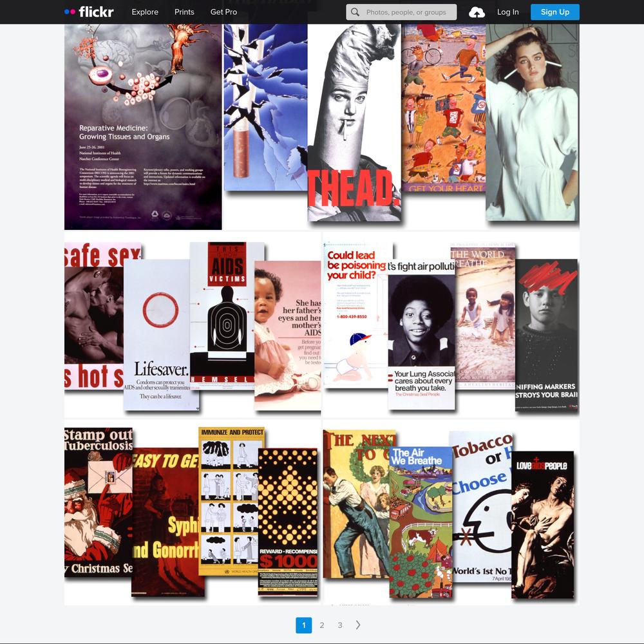Open the Love AIDS People poster
This screenshot has height=644, width=644.
tap(542, 524)
